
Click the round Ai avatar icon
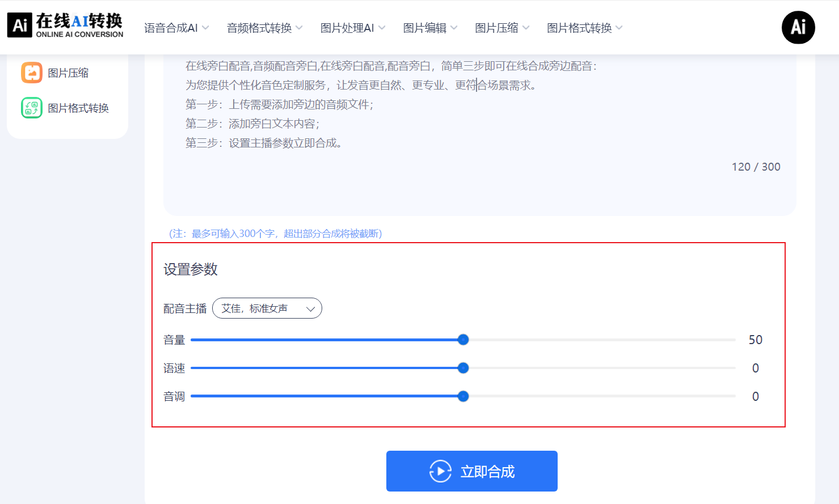[798, 27]
